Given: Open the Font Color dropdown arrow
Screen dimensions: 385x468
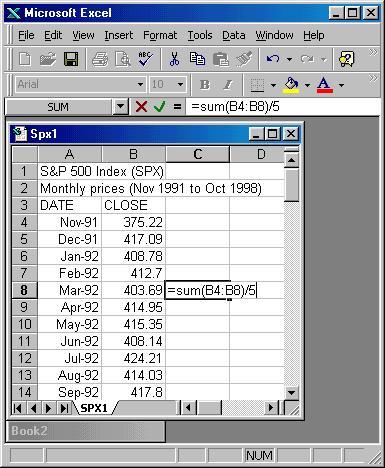Looking at the screenshot, I should 341,85.
